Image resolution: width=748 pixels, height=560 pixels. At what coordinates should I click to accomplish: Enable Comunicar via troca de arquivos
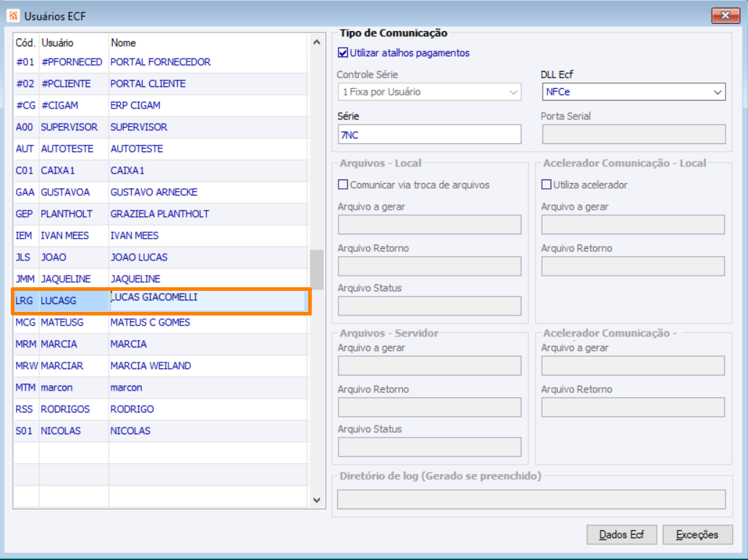(x=343, y=185)
